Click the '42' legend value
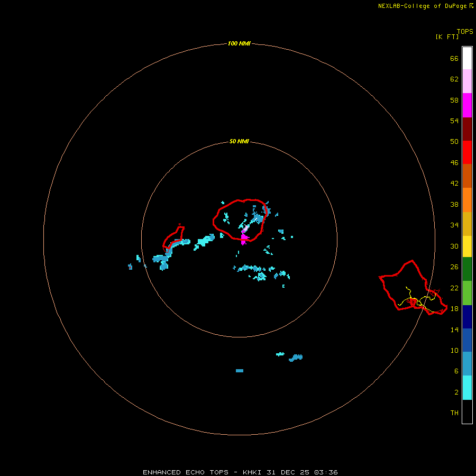 pos(454,183)
